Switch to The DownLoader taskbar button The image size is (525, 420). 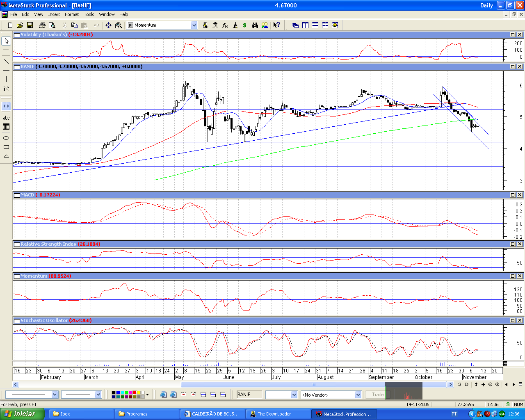point(278,414)
